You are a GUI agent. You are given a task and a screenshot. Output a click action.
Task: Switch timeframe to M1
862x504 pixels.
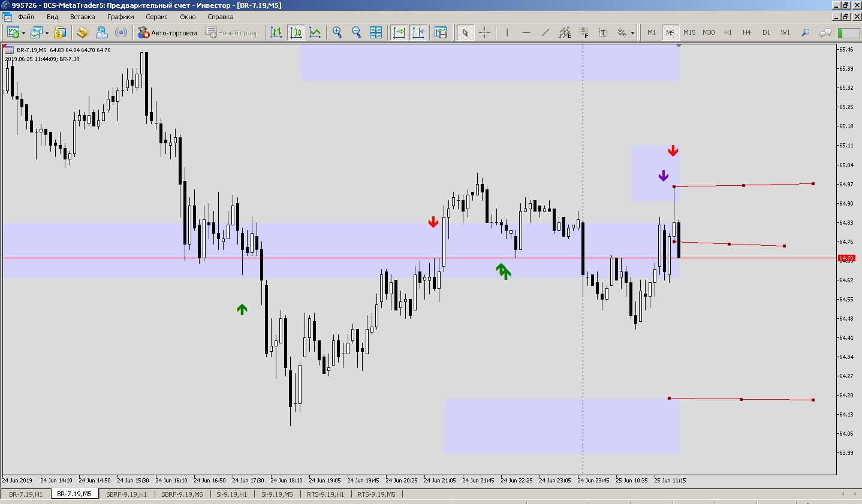tap(651, 32)
